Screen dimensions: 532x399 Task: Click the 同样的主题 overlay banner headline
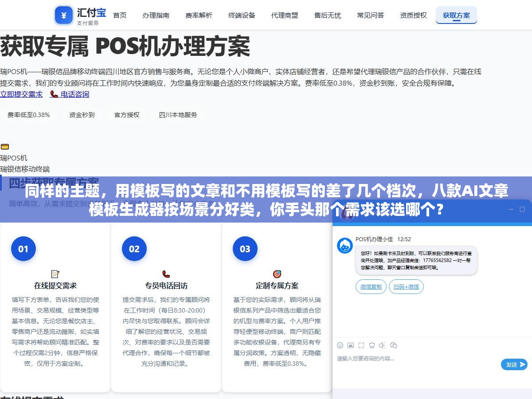[266, 200]
